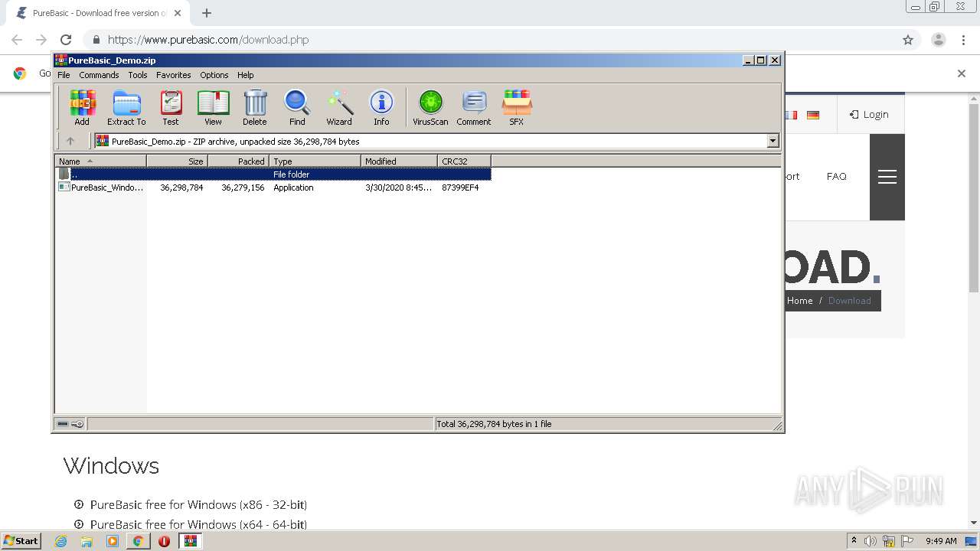Open the Chrome profile avatar

(939, 40)
